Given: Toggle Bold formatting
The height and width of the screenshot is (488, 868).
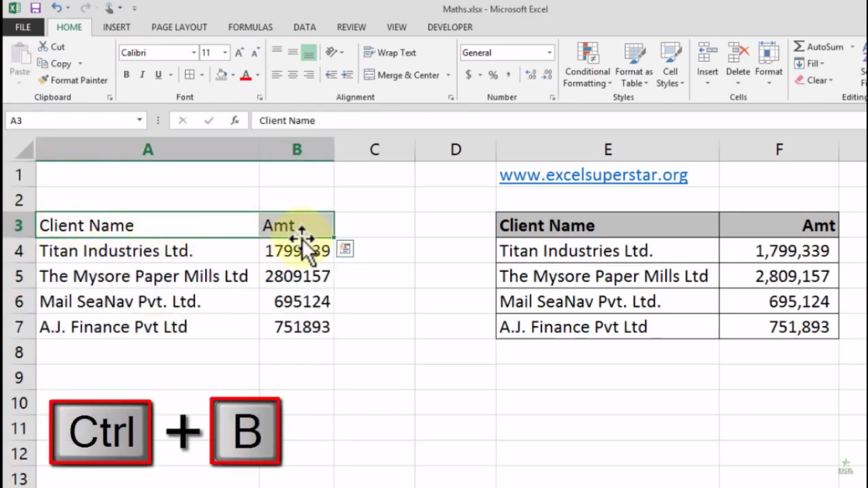Looking at the screenshot, I should [126, 75].
